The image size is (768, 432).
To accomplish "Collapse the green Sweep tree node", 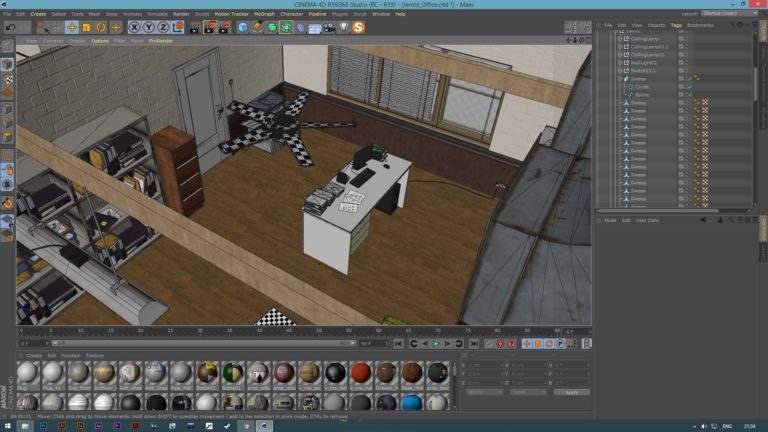I will (x=620, y=78).
